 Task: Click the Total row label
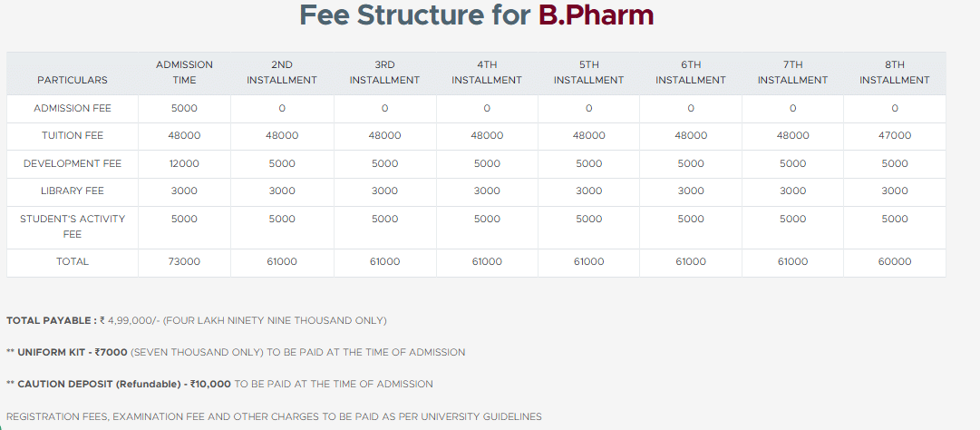pyautogui.click(x=73, y=261)
